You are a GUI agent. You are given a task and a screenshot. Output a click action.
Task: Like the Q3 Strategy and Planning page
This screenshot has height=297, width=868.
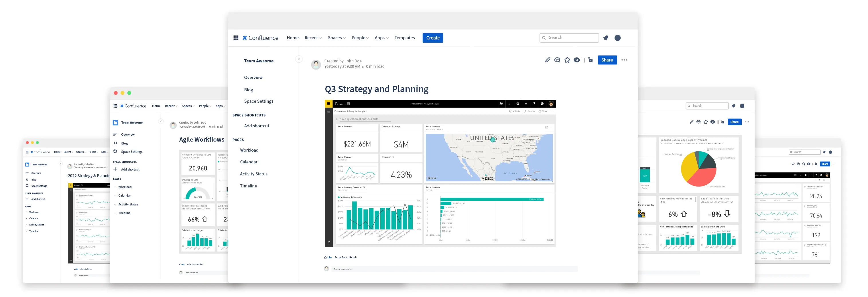(328, 257)
